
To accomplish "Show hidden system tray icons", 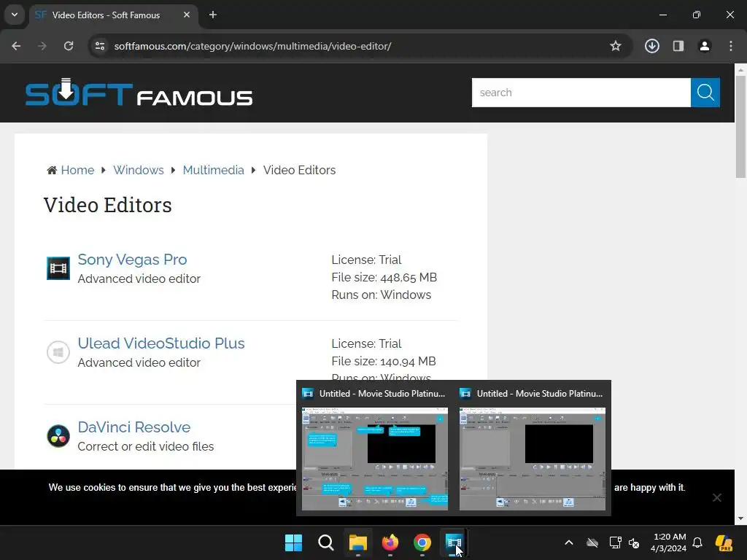I will (569, 542).
